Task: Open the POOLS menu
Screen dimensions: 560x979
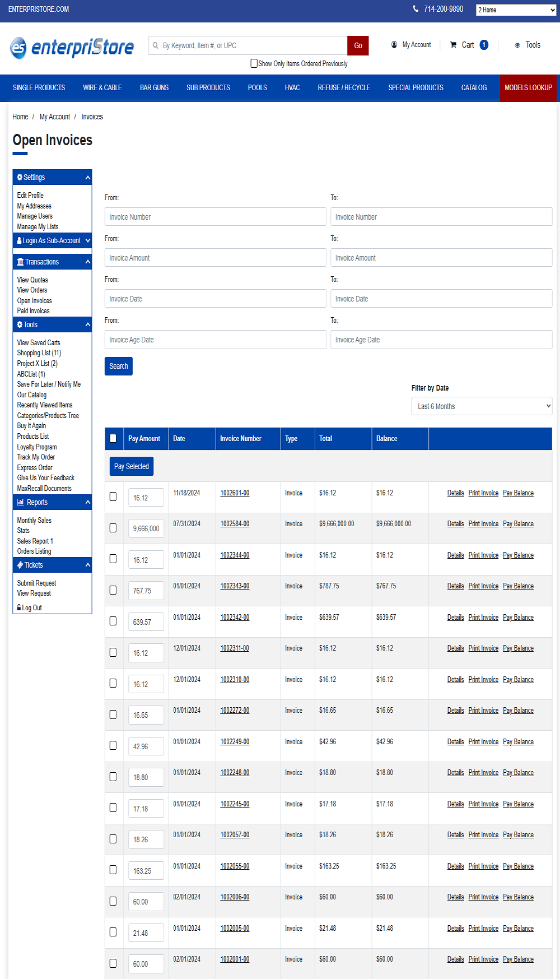Action: (x=258, y=88)
